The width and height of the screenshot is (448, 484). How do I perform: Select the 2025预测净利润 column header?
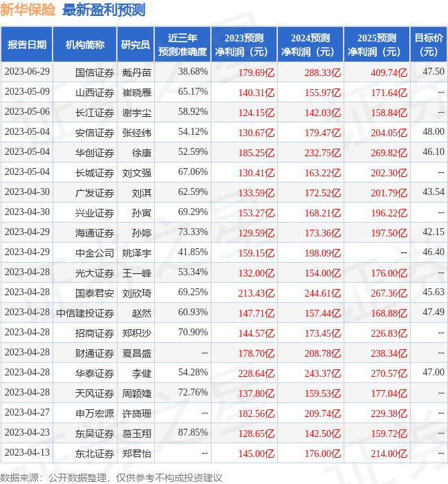377,44
